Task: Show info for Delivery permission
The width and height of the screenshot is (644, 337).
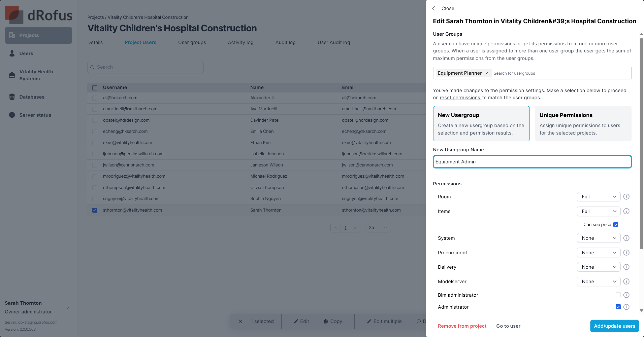Action: (x=626, y=267)
